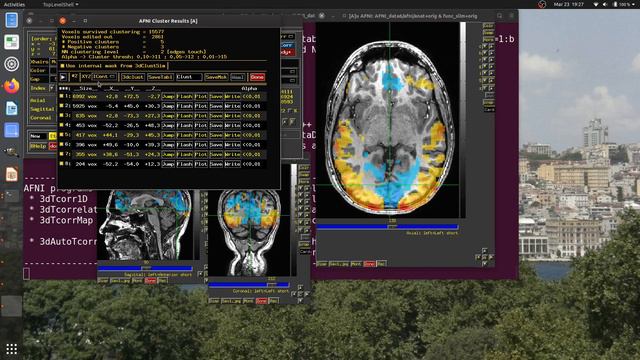Toggle the checkbox for cluster 4
Image resolution: width=640 pixels, height=360 pixels.
coord(62,125)
